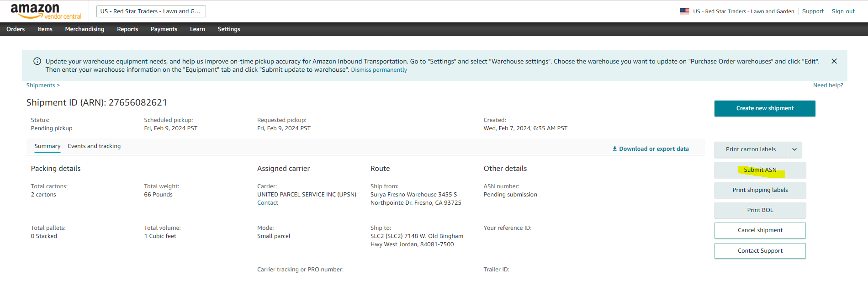Click the 0 Stacked pallets value
868x297 pixels.
pyautogui.click(x=44, y=236)
